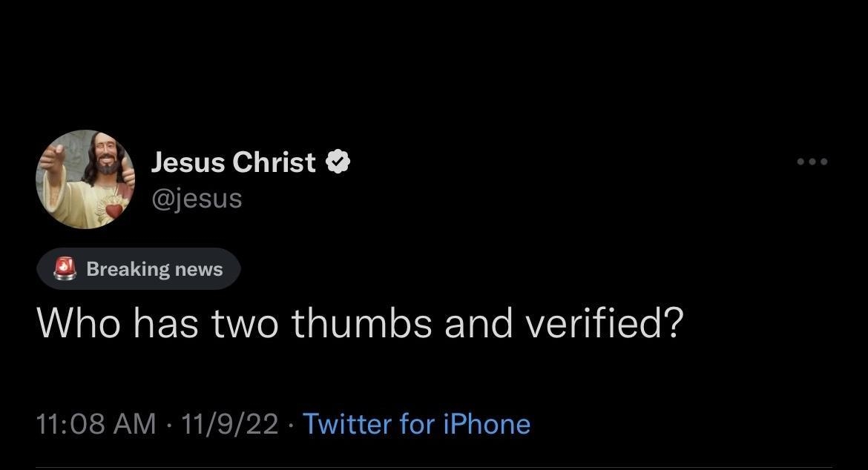Expand the tweet options via ellipsis control
Screen dimensions: 868x470
812,161
